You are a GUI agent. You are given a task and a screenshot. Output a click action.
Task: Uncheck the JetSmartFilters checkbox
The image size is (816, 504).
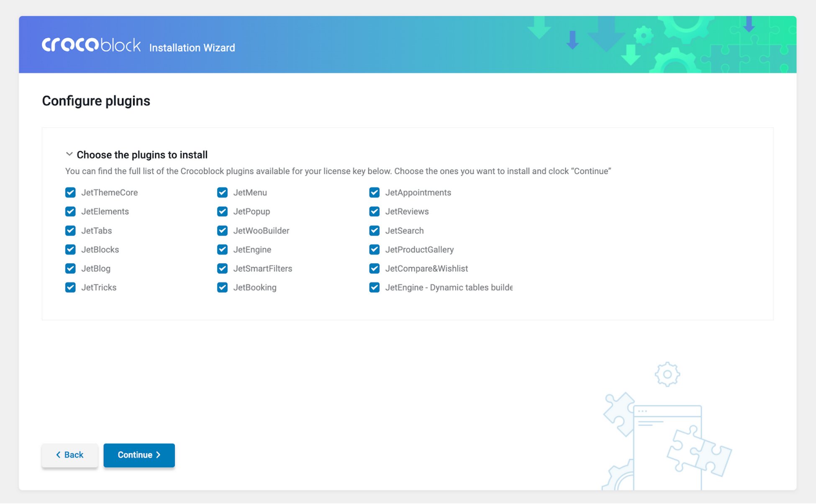point(222,269)
